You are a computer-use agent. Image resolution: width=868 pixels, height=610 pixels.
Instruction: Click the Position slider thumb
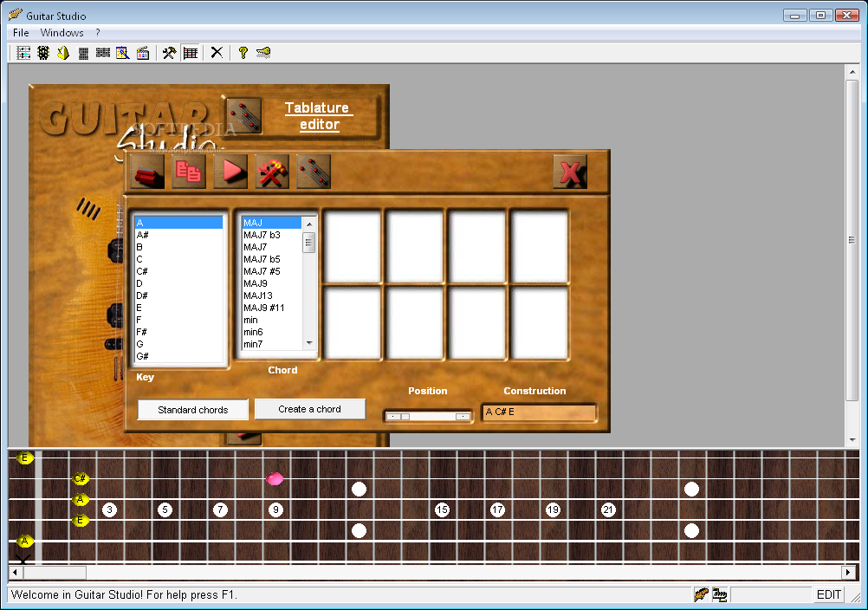[405, 416]
